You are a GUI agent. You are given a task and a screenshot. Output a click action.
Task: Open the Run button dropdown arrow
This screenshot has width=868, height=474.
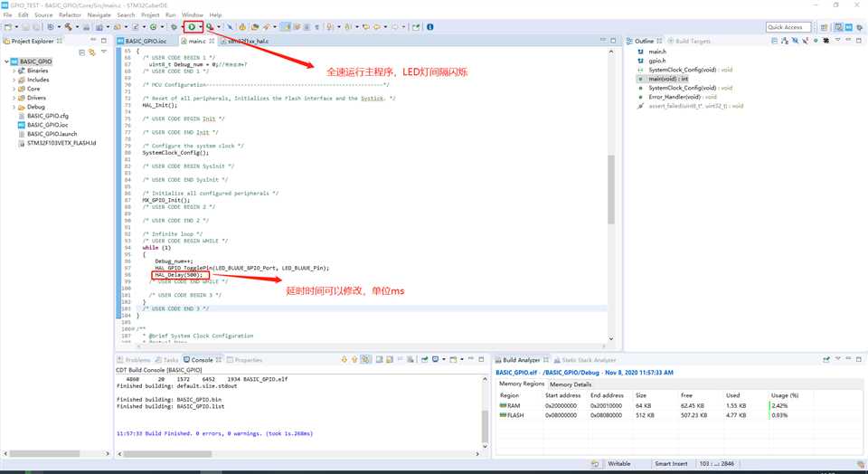coord(200,26)
